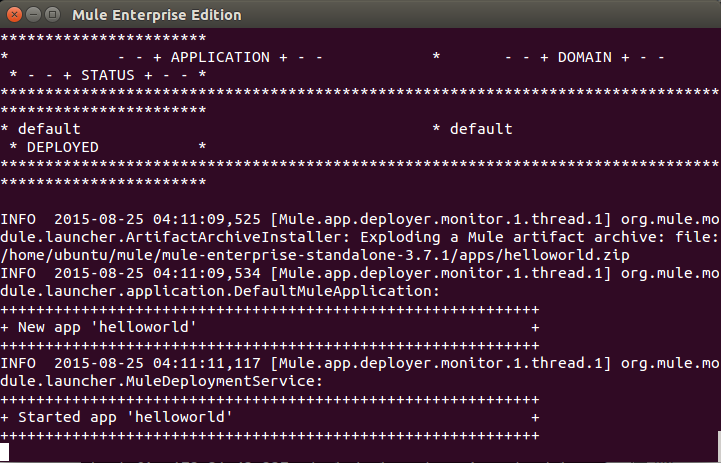721x463 pixels.
Task: Click the 04:11:11,117 log timestamp
Action: [x=206, y=364]
